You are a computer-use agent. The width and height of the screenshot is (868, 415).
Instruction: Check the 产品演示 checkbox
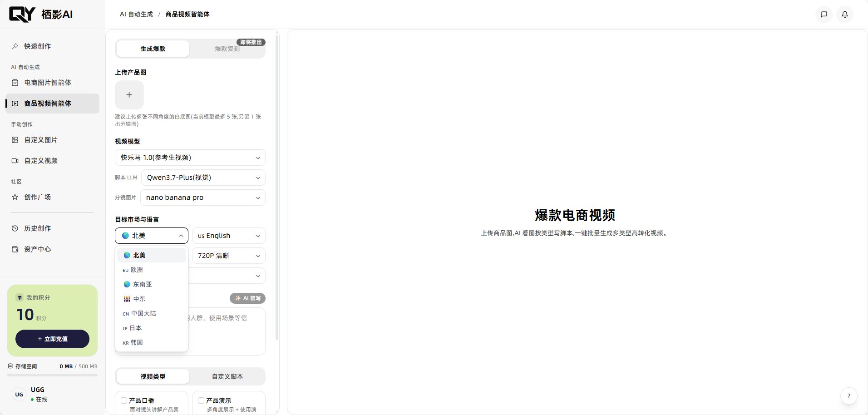tap(201, 400)
